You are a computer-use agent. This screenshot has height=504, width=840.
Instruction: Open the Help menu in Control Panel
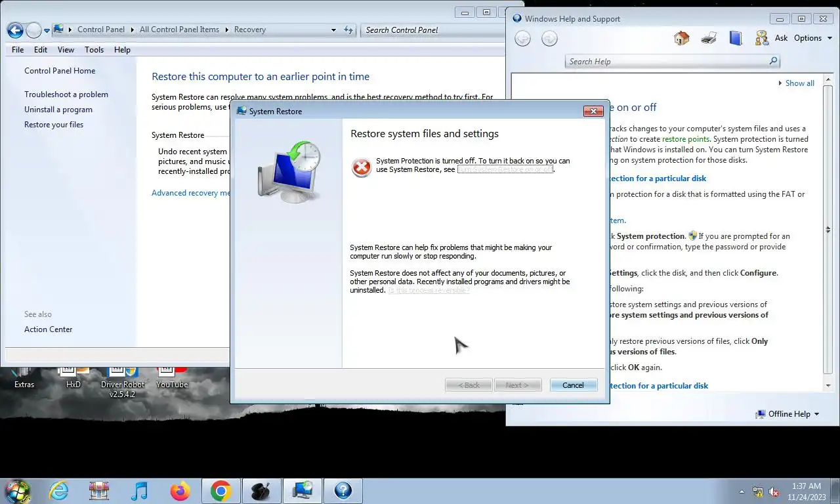point(122,50)
